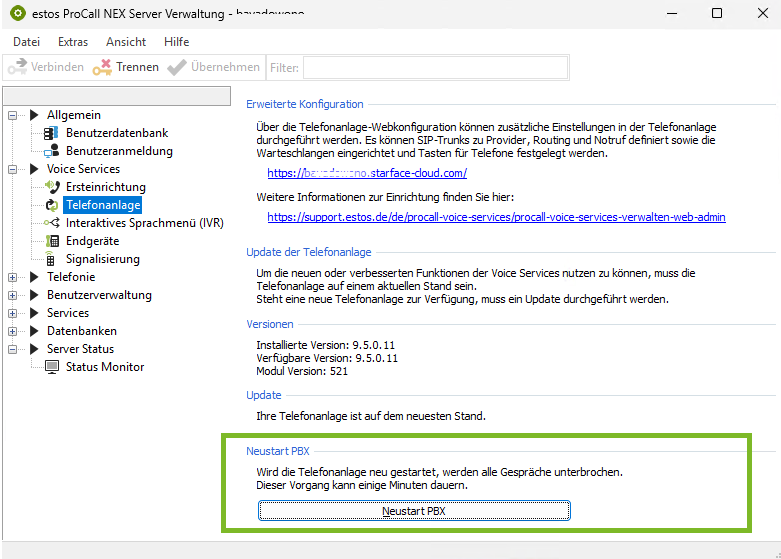
Task: Open the Datei menu
Action: click(x=26, y=42)
